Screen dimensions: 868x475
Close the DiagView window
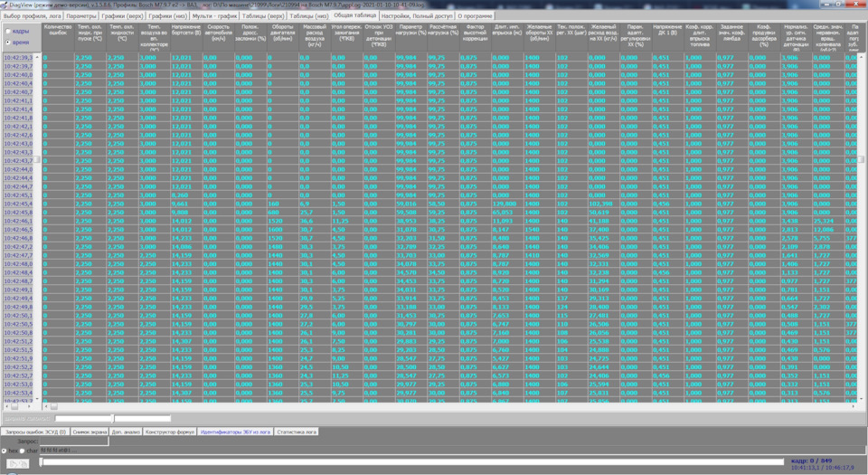[x=854, y=4]
